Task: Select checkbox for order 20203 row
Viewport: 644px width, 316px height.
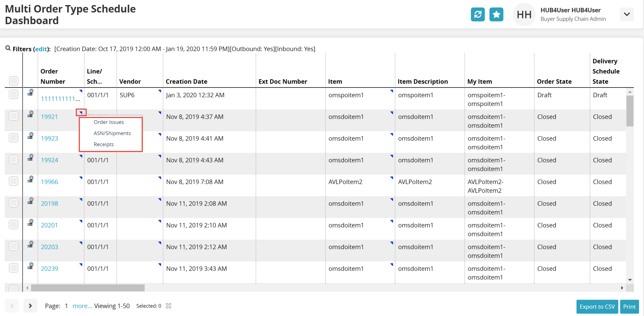Action: pos(14,246)
